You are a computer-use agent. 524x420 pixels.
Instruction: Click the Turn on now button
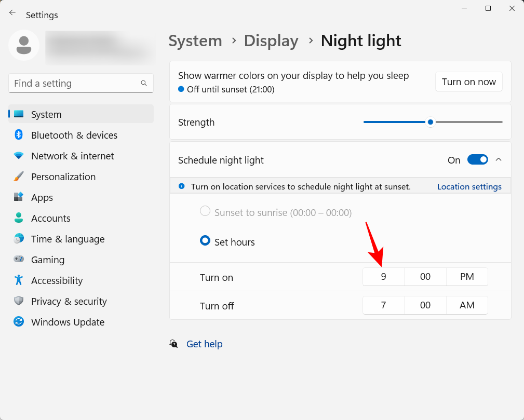[x=468, y=82]
